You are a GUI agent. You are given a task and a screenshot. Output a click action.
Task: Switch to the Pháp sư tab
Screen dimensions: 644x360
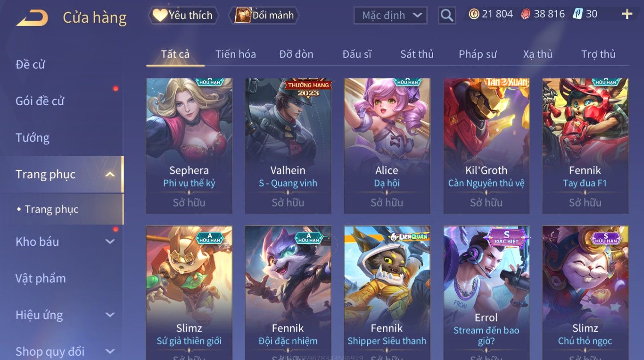[x=478, y=54]
